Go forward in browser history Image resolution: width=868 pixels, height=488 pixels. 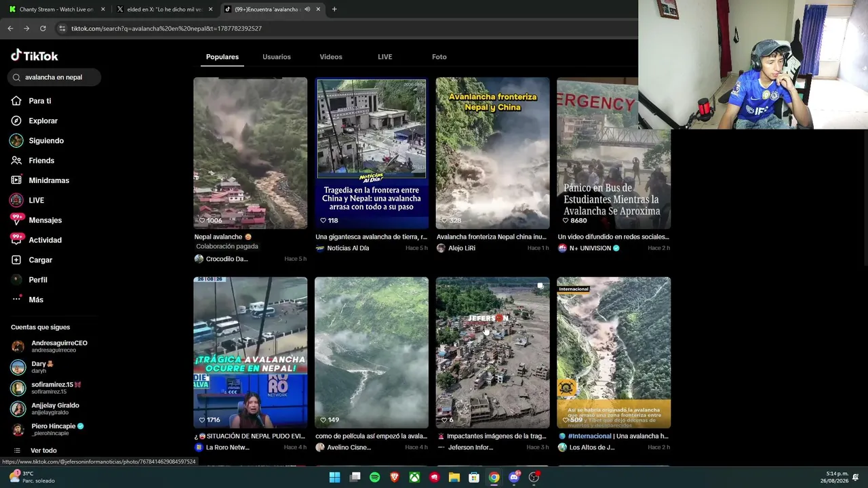tap(26, 28)
